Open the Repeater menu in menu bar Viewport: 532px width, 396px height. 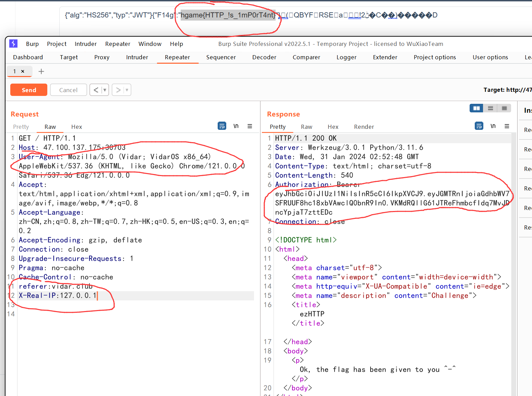click(x=118, y=44)
